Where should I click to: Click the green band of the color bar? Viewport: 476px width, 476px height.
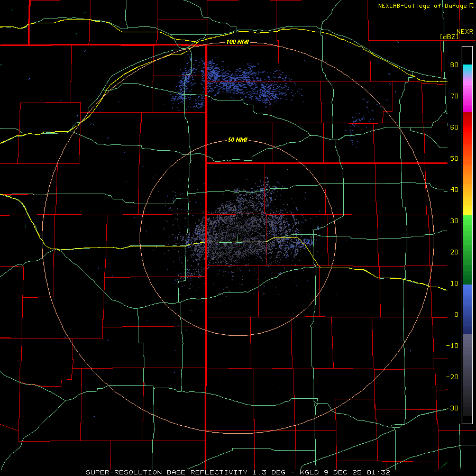[x=467, y=250]
